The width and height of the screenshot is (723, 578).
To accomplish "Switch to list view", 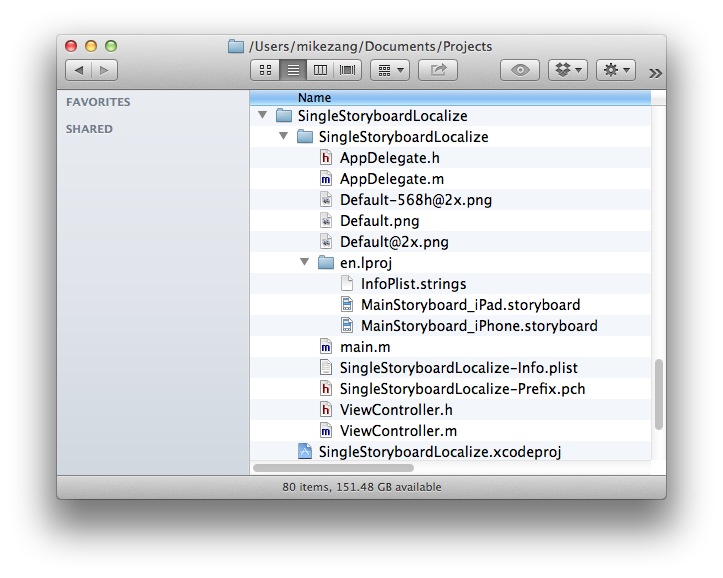I will (x=293, y=70).
